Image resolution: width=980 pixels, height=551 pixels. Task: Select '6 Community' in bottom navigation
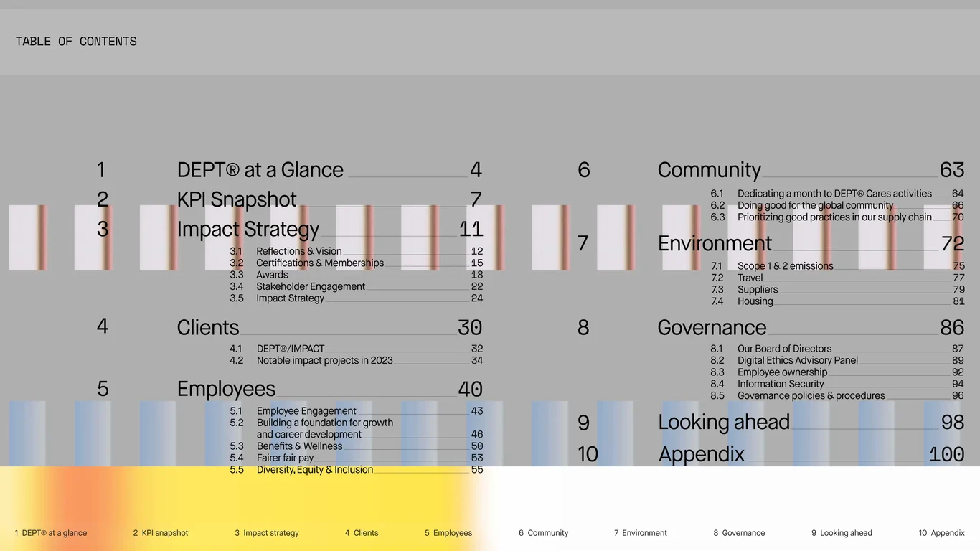click(x=544, y=533)
